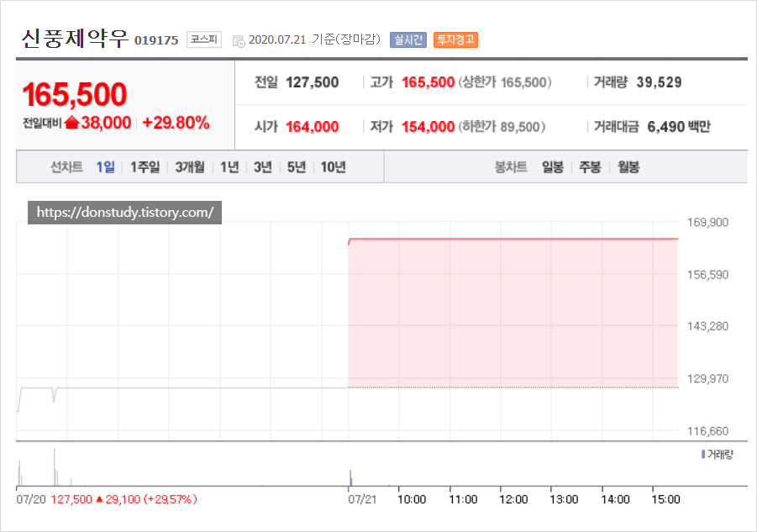
Task: Click the donstudy.tistory.com URL label
Action: tap(124, 213)
